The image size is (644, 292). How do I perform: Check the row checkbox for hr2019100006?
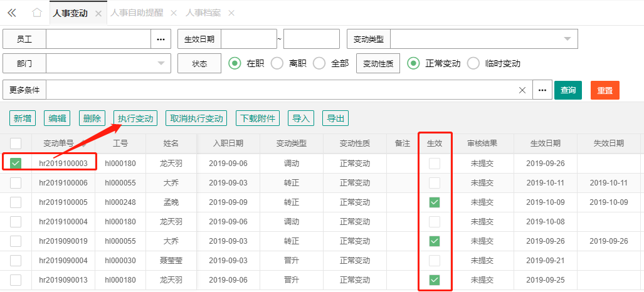tap(16, 183)
